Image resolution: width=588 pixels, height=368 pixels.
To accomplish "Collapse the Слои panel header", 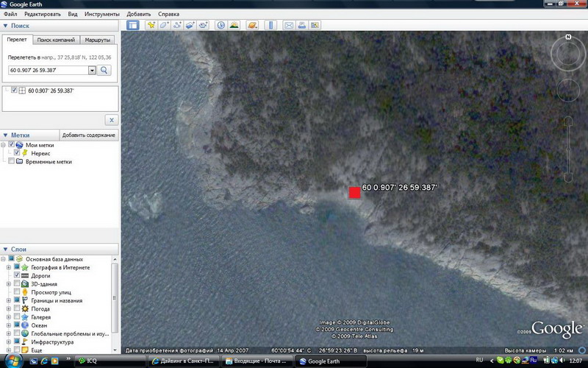I will [x=6, y=250].
